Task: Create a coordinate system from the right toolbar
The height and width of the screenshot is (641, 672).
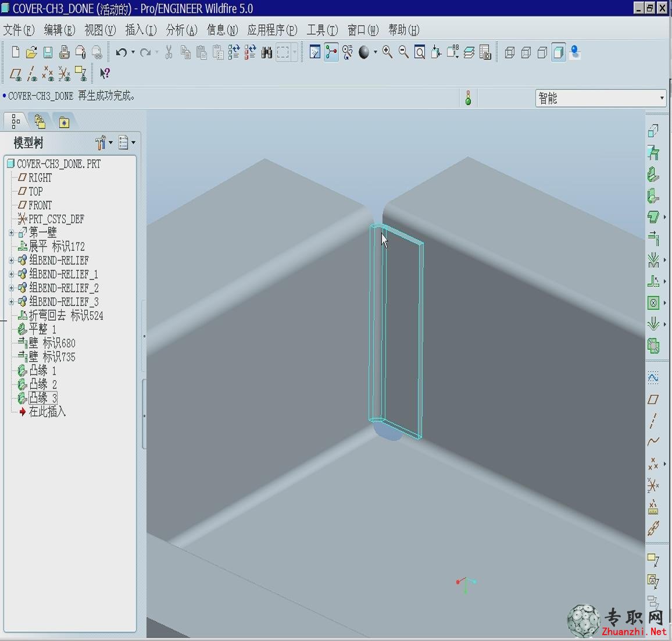Action: [x=653, y=485]
